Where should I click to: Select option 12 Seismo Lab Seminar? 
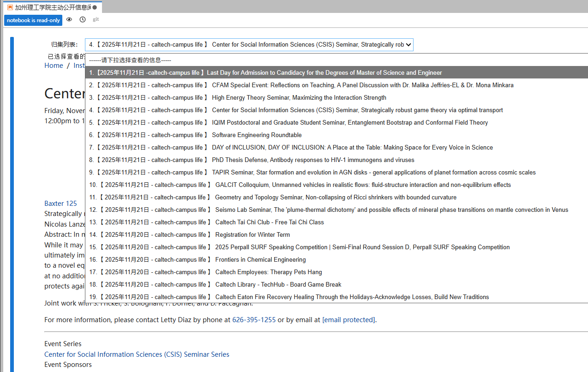[336, 210]
